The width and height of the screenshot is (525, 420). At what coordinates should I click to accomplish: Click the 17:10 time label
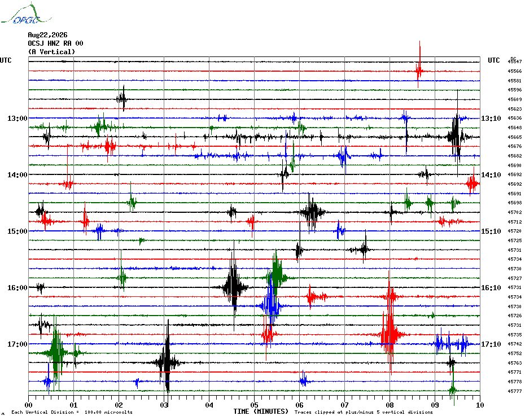pyautogui.click(x=491, y=344)
